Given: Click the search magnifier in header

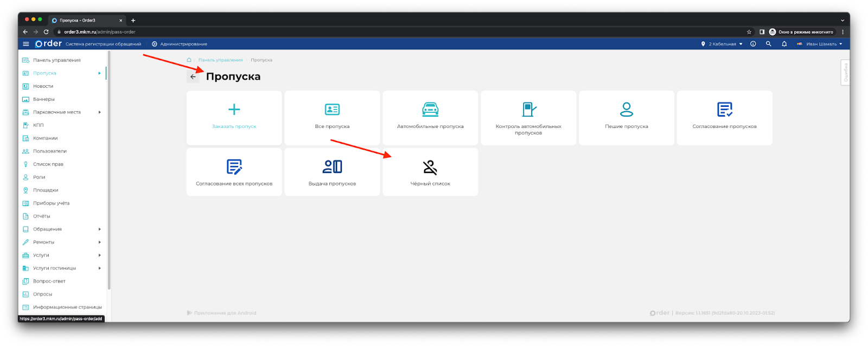Looking at the screenshot, I should [768, 44].
